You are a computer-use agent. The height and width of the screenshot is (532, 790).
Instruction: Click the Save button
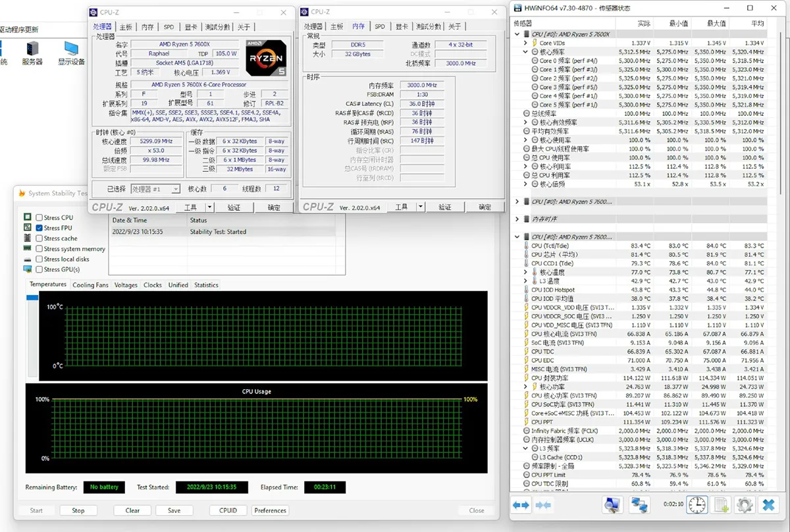(174, 510)
